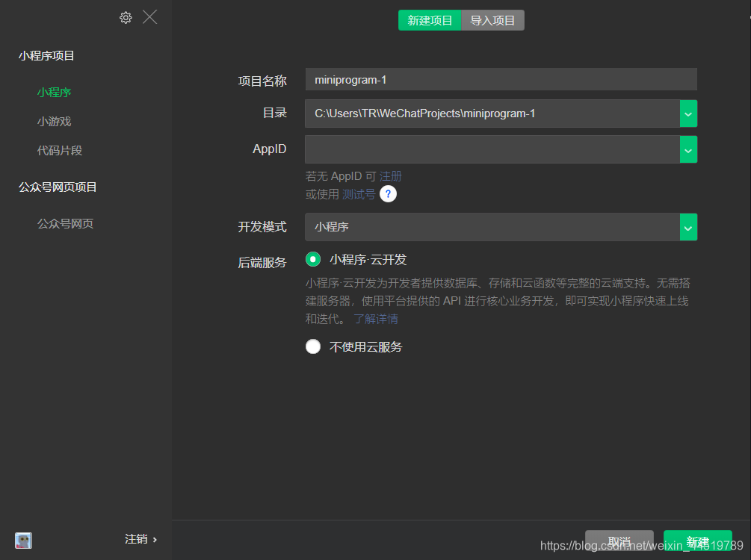Open the 测试号 test account link
Image resolution: width=751 pixels, height=560 pixels.
point(359,194)
